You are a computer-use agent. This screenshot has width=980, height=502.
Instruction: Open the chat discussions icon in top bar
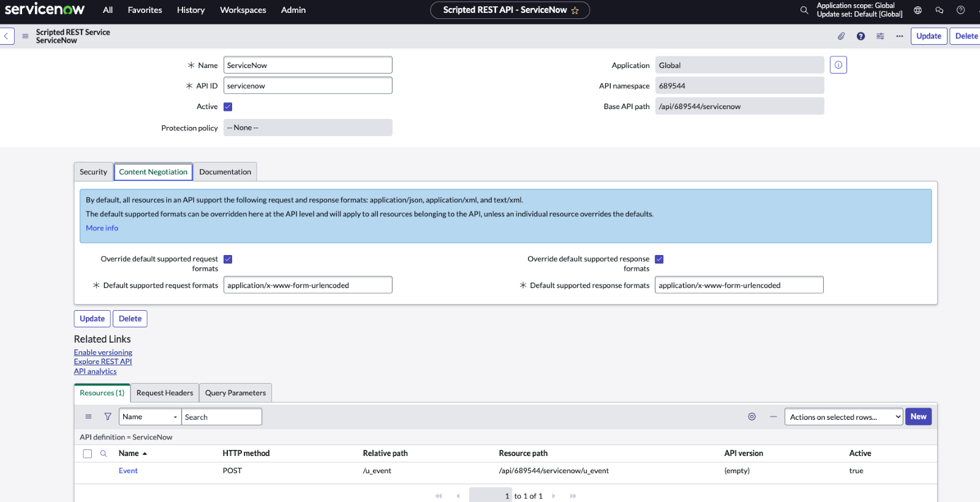coord(939,10)
